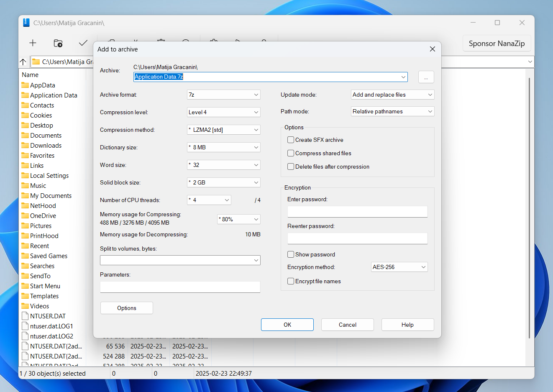Click the Music folder icon
The width and height of the screenshot is (553, 392).
(25, 185)
